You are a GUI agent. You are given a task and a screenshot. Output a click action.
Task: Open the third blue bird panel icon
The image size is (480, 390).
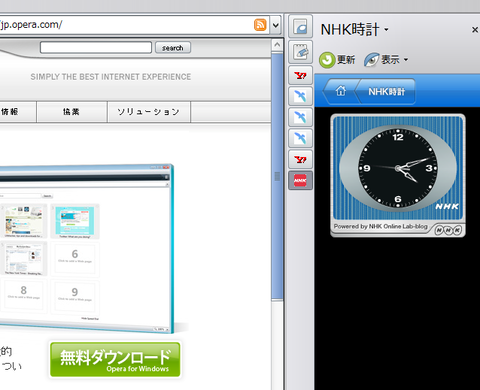[300, 138]
